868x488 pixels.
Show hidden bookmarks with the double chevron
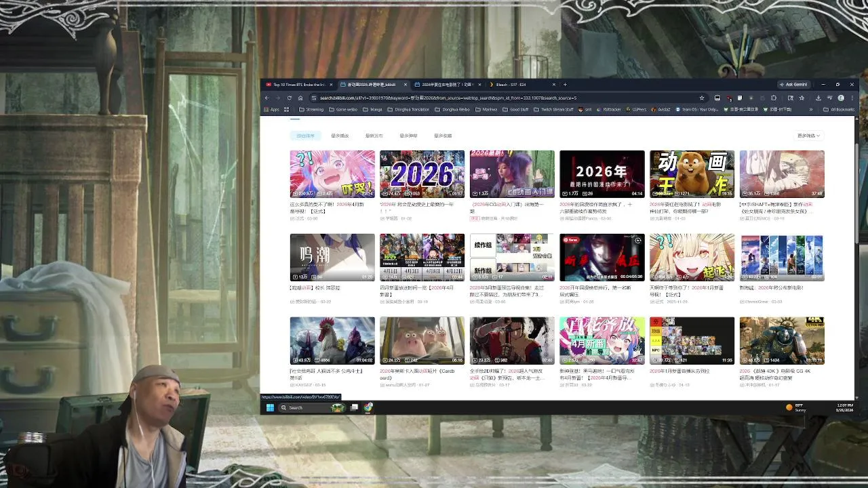811,109
